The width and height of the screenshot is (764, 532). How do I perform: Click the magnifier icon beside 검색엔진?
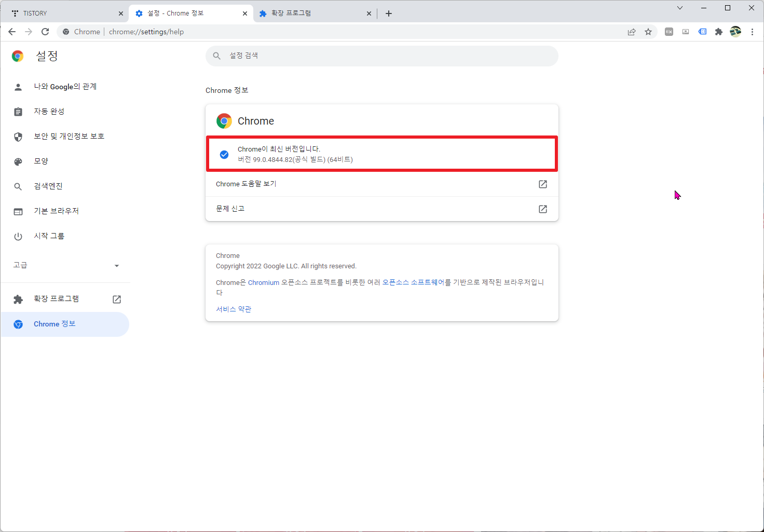(18, 186)
